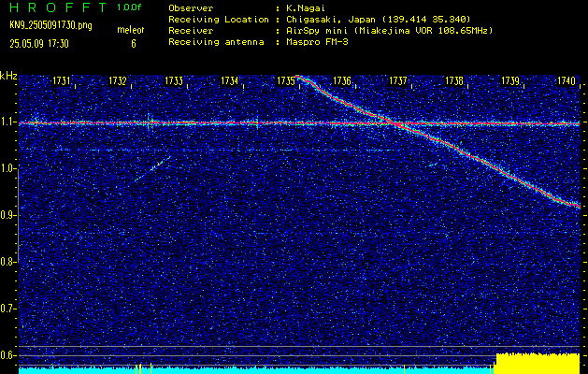This screenshot has width=588, height=374.
Task: Click the Receiving Location label
Action: [x=219, y=20]
